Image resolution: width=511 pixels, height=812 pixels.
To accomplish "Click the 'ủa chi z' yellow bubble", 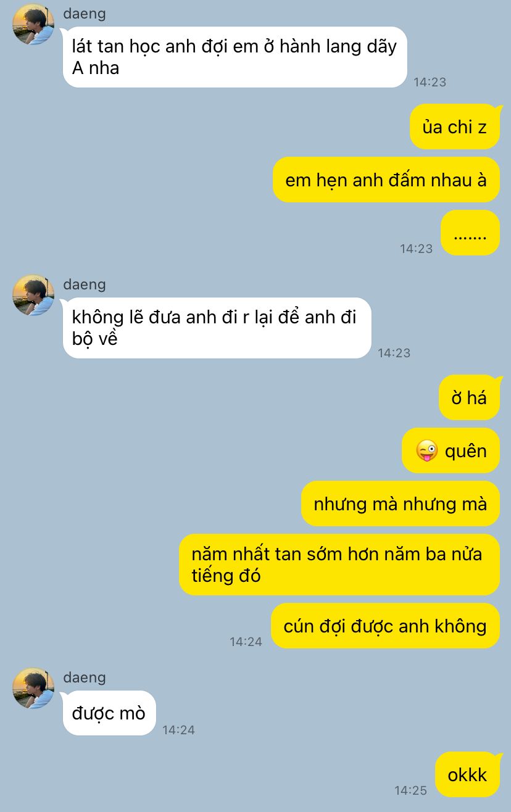I will [x=455, y=126].
